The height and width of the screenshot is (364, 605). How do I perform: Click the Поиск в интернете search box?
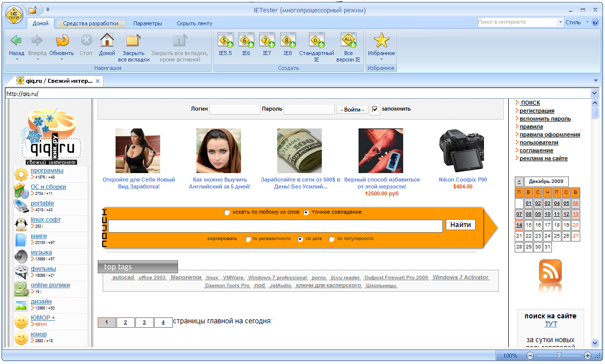[518, 22]
